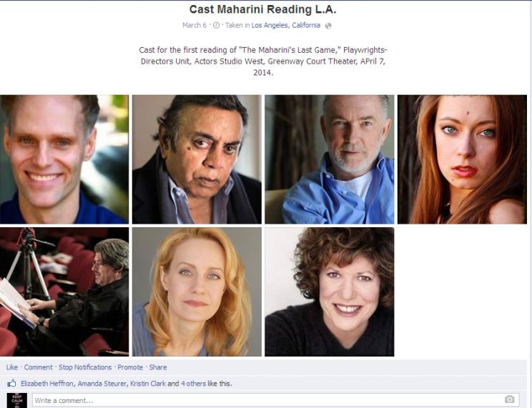
Task: Stop Notifications for this post
Action: (85, 367)
